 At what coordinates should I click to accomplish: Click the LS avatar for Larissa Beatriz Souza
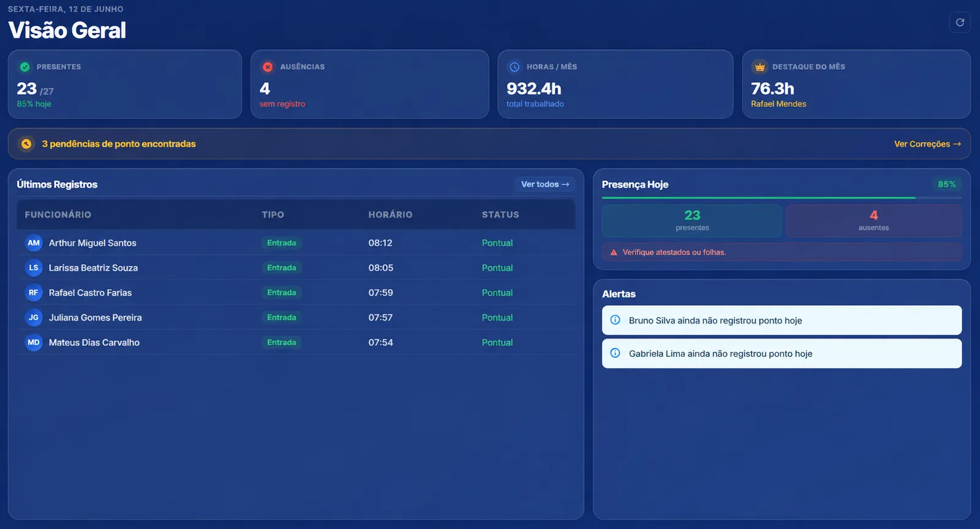click(x=34, y=268)
